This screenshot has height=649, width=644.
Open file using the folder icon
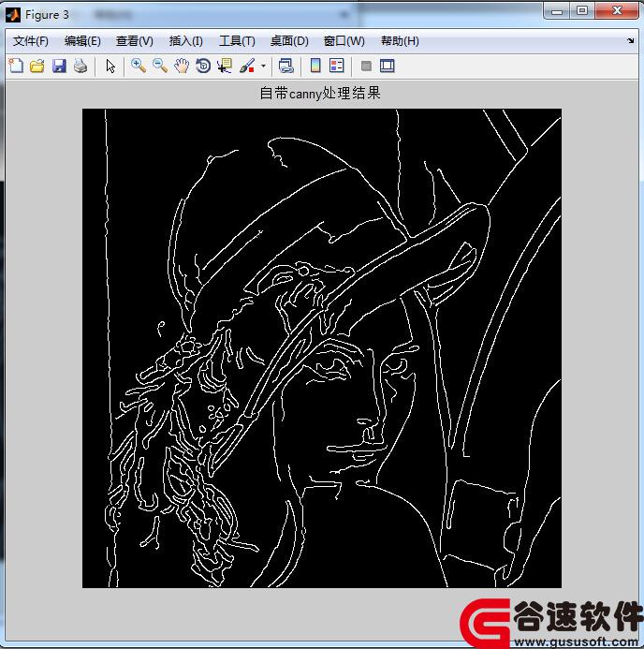pyautogui.click(x=37, y=66)
